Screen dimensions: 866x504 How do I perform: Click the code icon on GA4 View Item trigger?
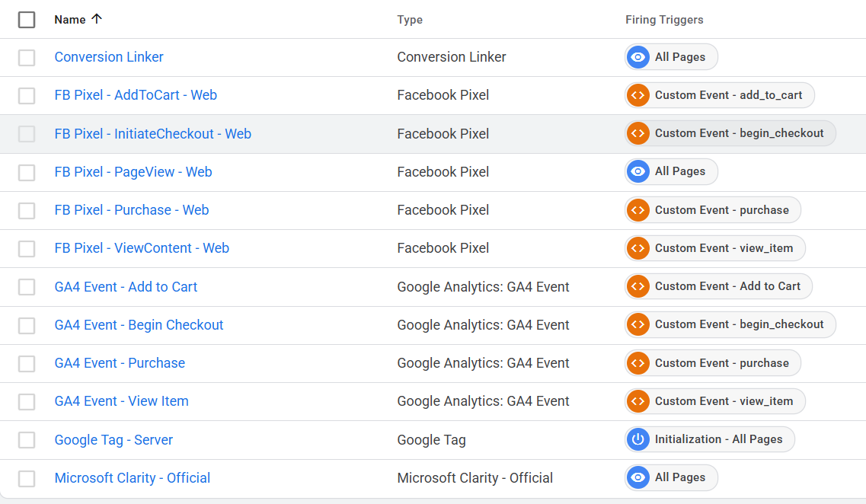(x=638, y=401)
